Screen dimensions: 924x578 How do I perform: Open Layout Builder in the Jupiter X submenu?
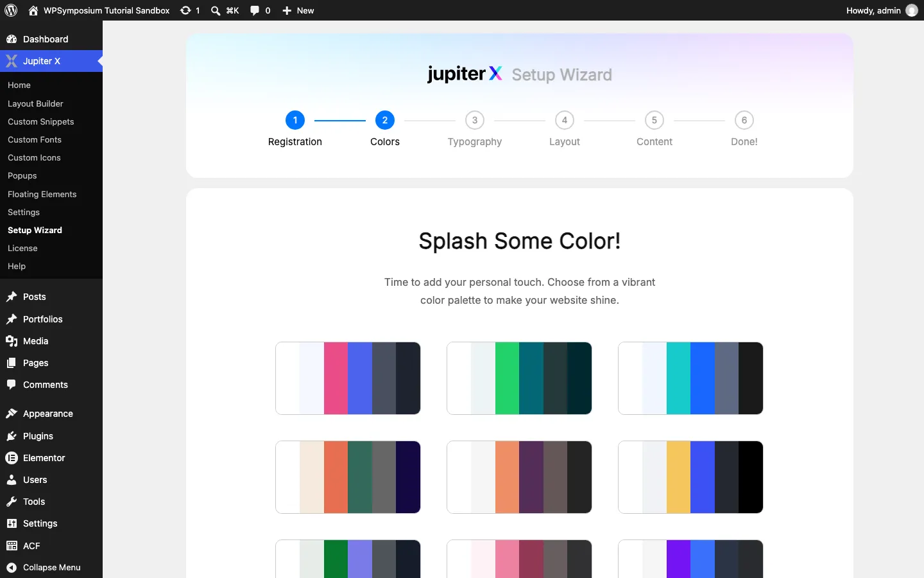(35, 103)
